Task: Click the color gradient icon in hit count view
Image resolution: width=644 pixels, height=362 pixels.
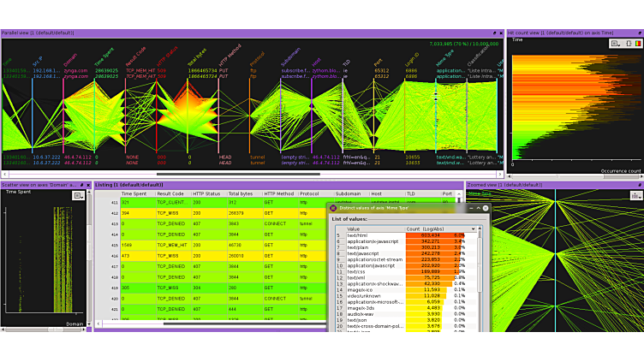Action: click(636, 43)
